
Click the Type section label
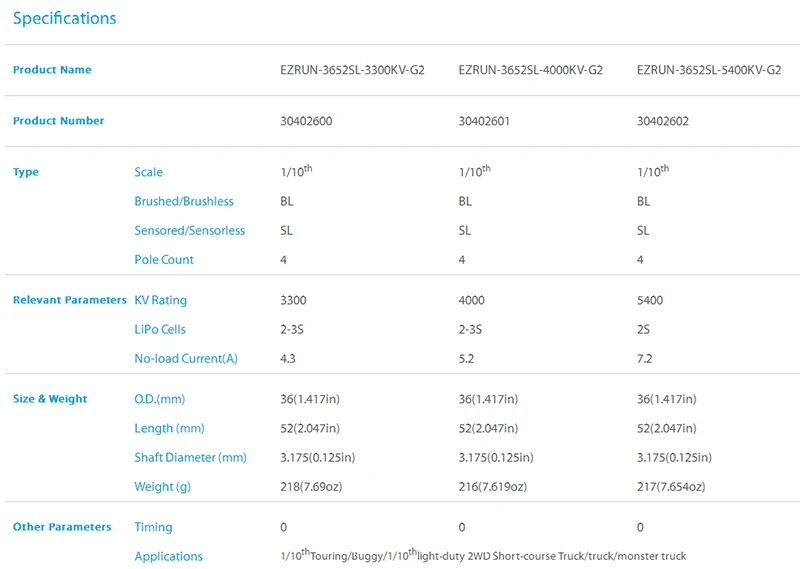click(26, 172)
